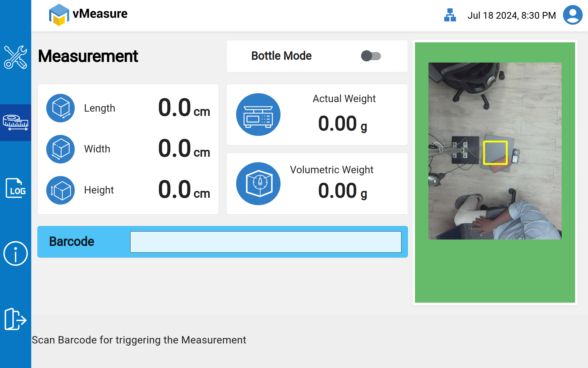Image resolution: width=588 pixels, height=368 pixels.
Task: Click the Actual Weight value reading
Action: 342,124
